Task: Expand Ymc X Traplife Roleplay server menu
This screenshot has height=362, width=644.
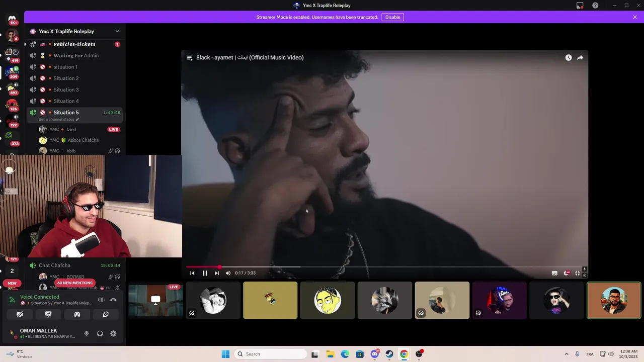Action: click(117, 31)
